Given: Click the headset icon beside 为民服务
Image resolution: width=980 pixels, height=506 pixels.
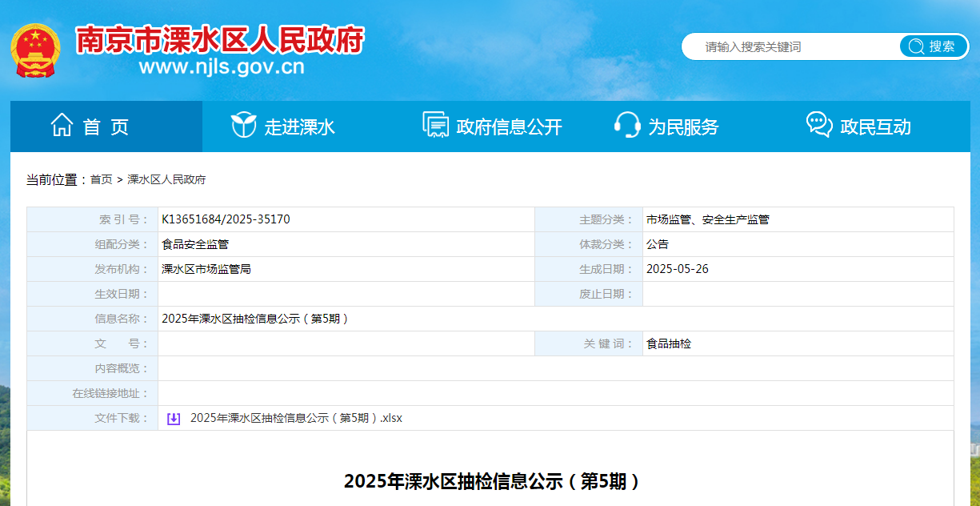Looking at the screenshot, I should point(627,126).
